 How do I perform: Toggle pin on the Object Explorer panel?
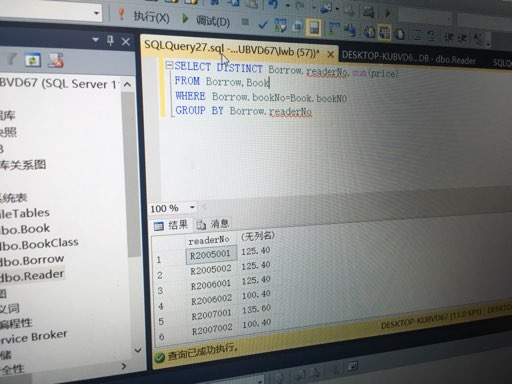(x=110, y=41)
